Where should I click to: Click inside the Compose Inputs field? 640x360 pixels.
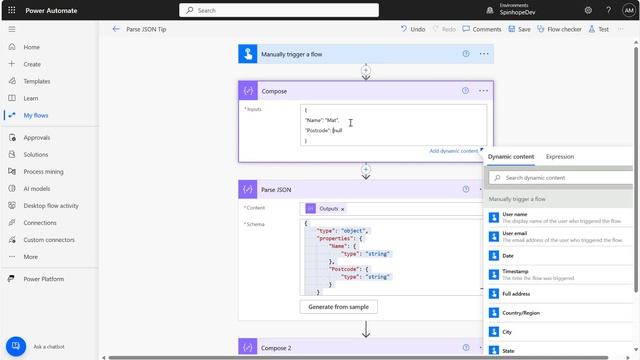tap(393, 125)
